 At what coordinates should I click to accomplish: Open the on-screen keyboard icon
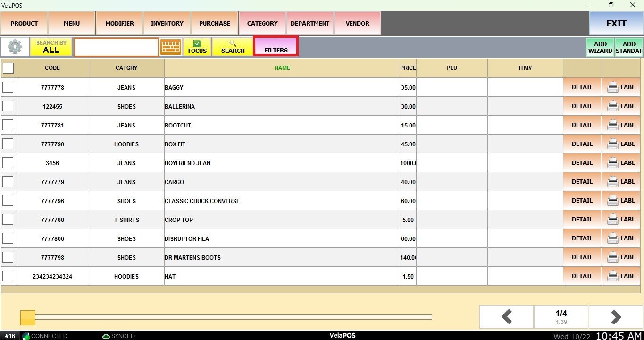tap(171, 47)
